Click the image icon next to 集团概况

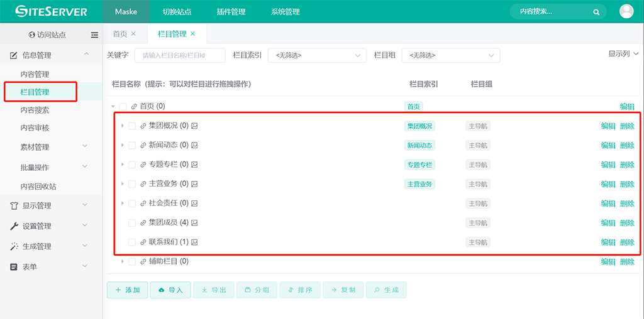[x=195, y=126]
